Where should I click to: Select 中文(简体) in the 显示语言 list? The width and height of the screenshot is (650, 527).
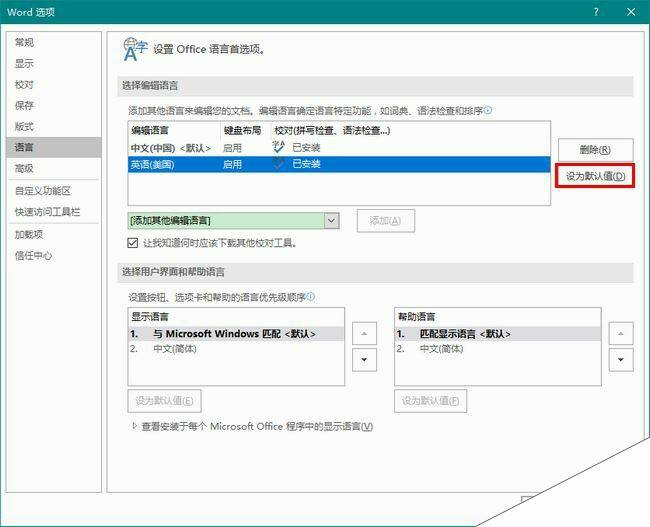click(x=236, y=349)
